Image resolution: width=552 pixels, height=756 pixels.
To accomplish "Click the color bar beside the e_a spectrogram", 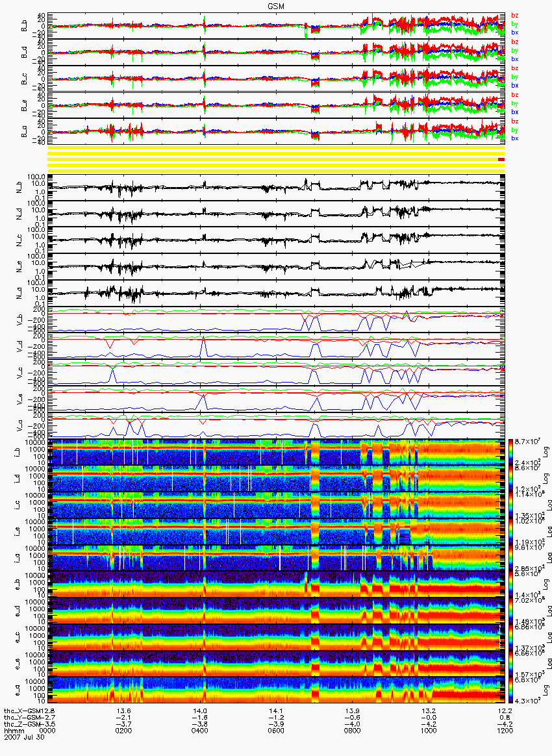I will click(x=510, y=691).
